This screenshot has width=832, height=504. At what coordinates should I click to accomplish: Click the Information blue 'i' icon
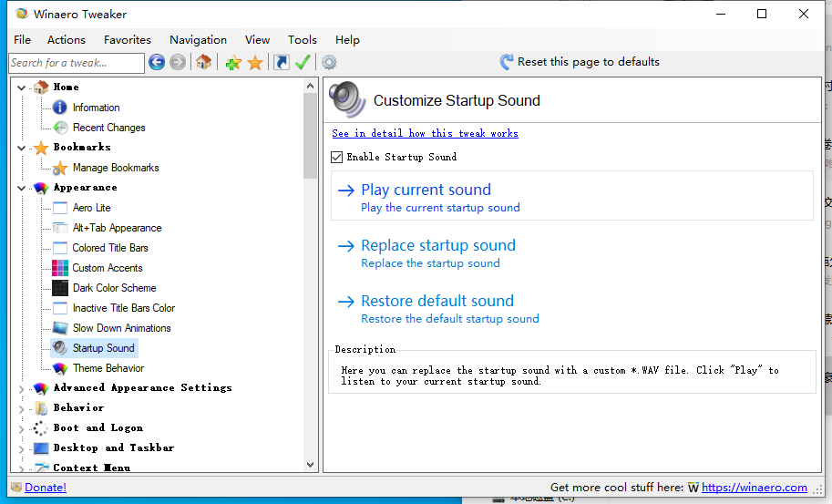tap(60, 108)
